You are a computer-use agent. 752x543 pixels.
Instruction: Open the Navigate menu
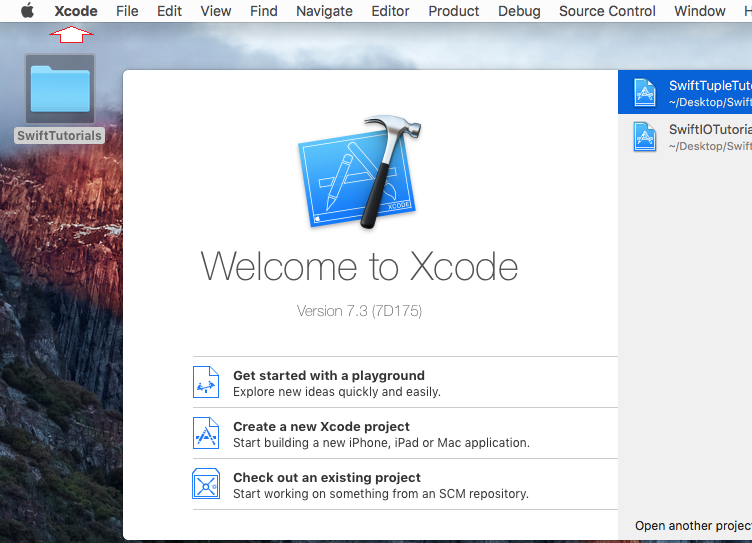(324, 11)
